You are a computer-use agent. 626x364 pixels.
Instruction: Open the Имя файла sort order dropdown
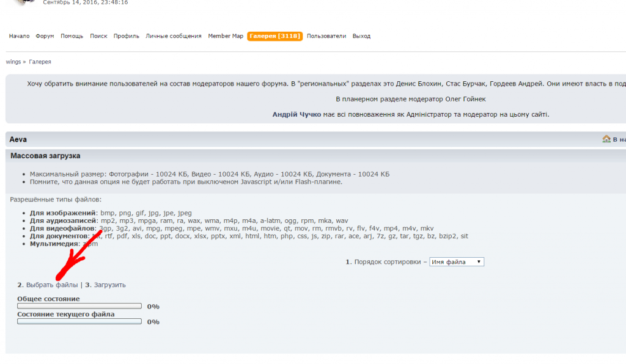(x=457, y=262)
